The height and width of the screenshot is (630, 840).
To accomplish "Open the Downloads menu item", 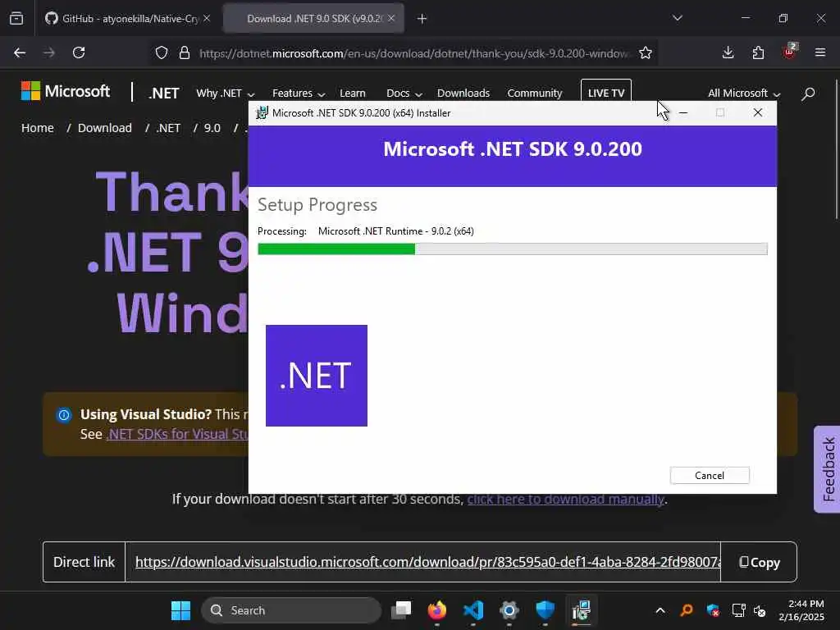I will click(463, 94).
